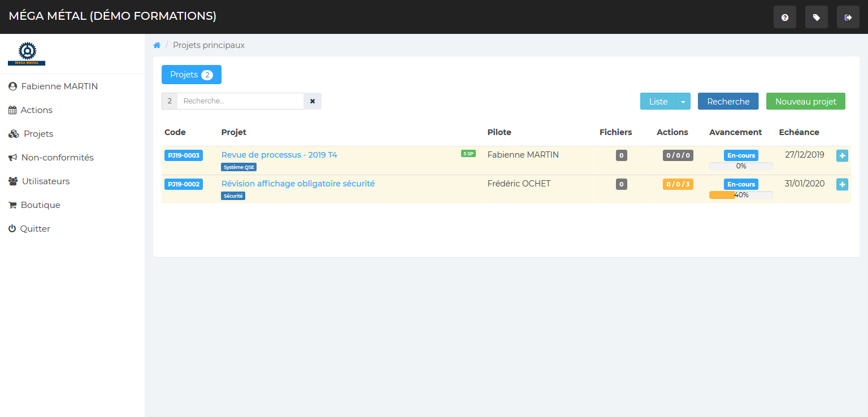Viewport: 868px width, 417px height.
Task: Expand row PJ19-0002 with plus icon
Action: 842,184
